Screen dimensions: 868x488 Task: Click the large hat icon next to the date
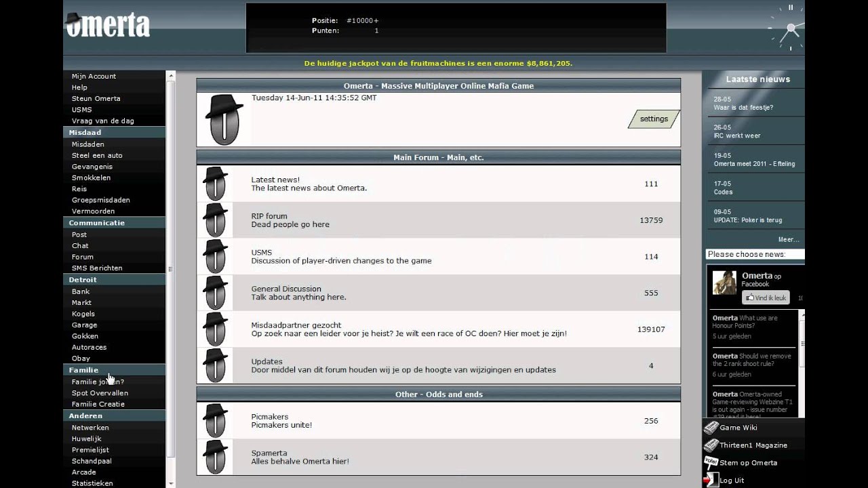point(224,119)
